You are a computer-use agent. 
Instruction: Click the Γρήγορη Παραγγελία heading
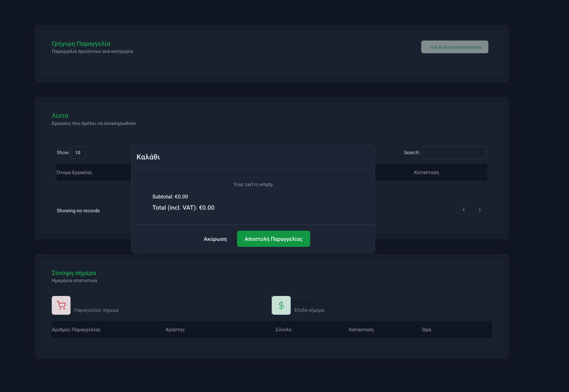pyautogui.click(x=81, y=44)
